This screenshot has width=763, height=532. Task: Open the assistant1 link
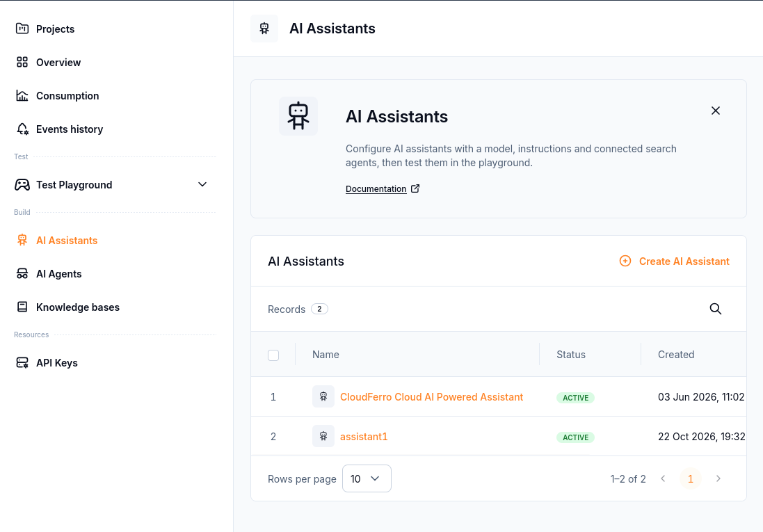[x=364, y=437]
